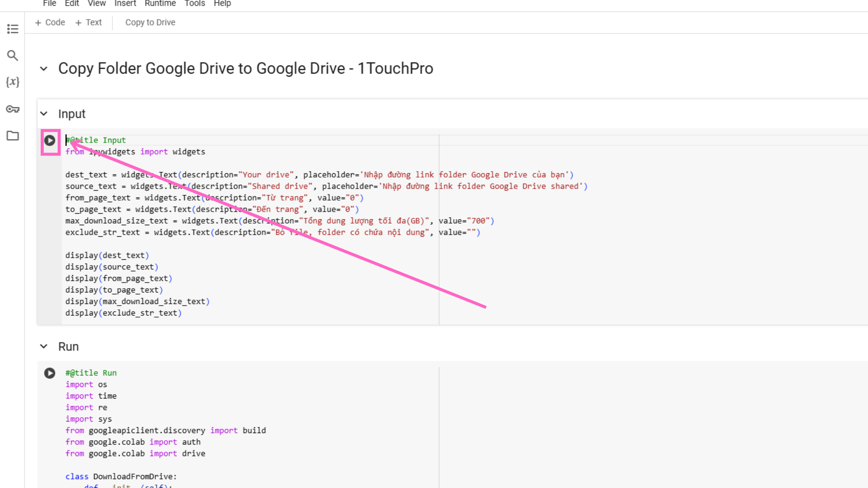Open the find and replace search icon
Viewport: 868px width, 488px height.
click(x=12, y=55)
